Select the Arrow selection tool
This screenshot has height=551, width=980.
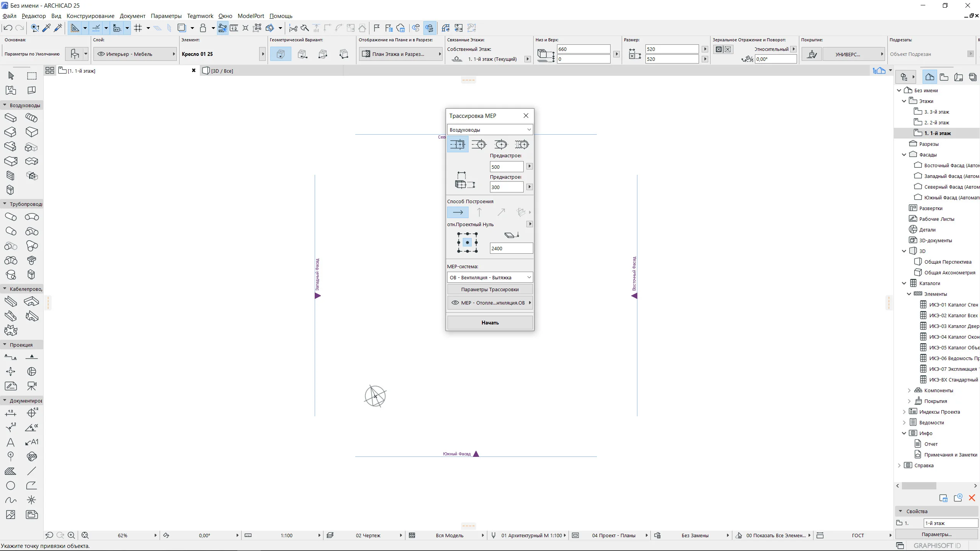(x=11, y=76)
